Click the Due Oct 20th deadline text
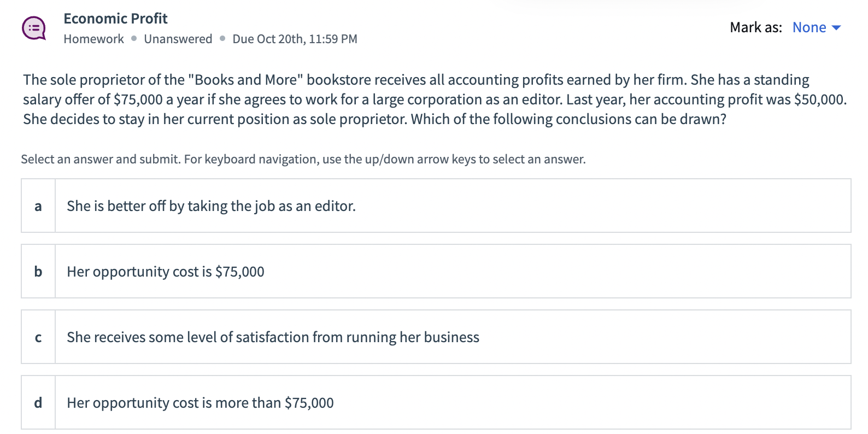 (295, 39)
